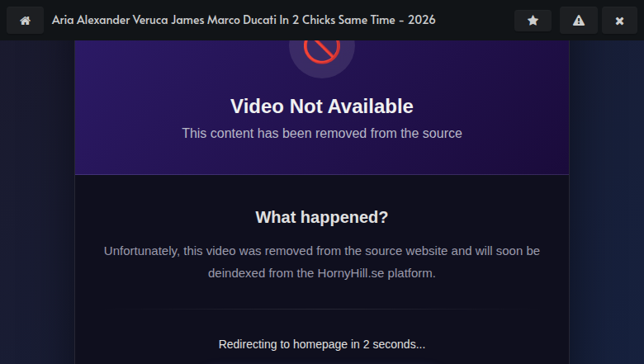This screenshot has height=364, width=644.
Task: Close the video page with the X icon
Action: 619,20
